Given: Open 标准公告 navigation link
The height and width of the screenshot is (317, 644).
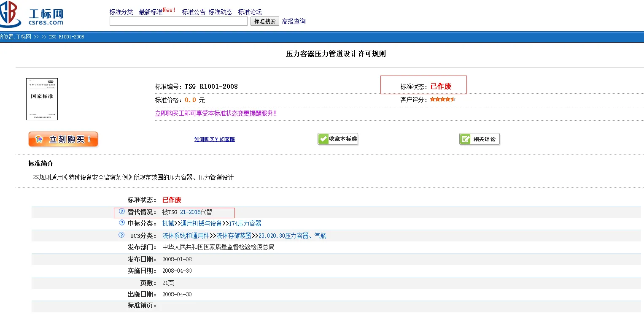Looking at the screenshot, I should click(x=194, y=12).
